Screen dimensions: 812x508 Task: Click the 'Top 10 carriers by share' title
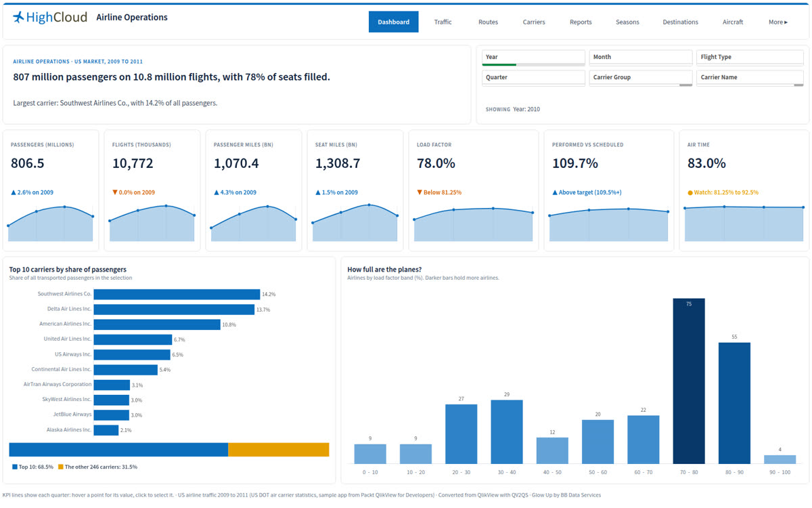[68, 270]
